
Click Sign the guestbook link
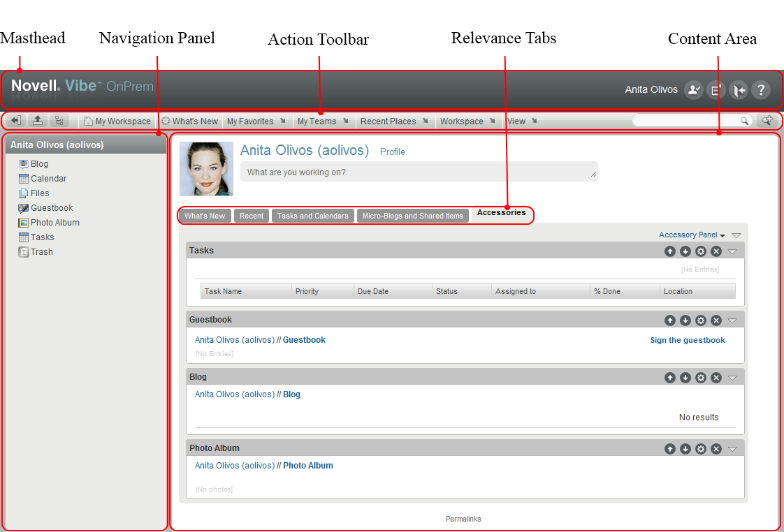[688, 340]
